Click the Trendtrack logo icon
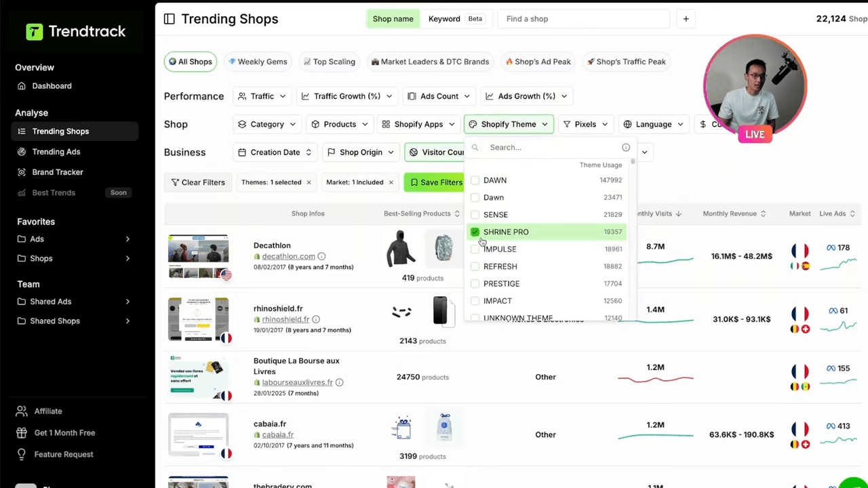The image size is (868, 488). [x=35, y=31]
